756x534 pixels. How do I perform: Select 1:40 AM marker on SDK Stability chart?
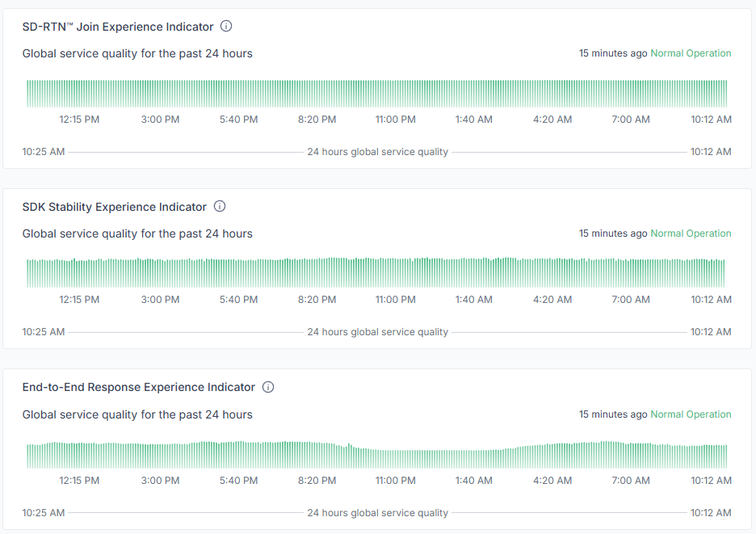tap(474, 300)
